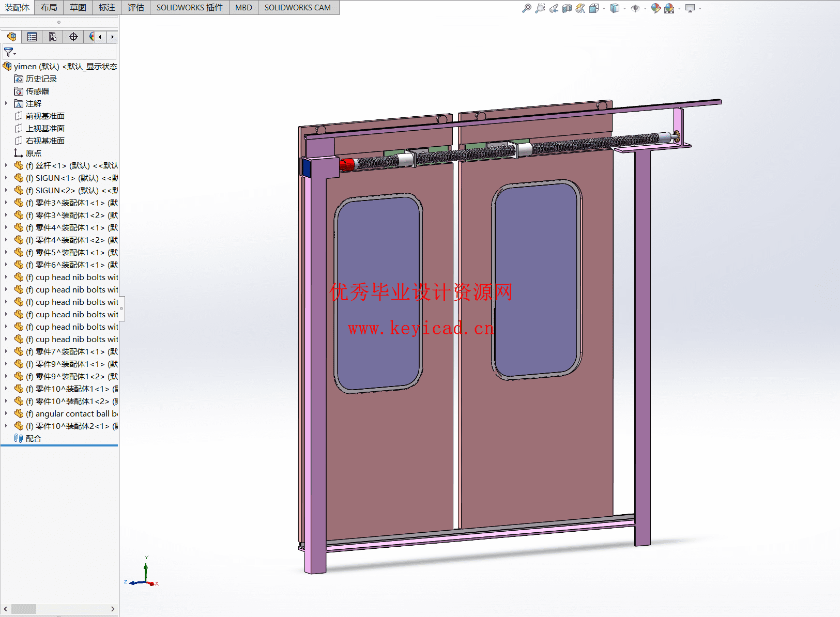840x617 pixels.
Task: Click the Edit Appearance icon
Action: point(655,8)
